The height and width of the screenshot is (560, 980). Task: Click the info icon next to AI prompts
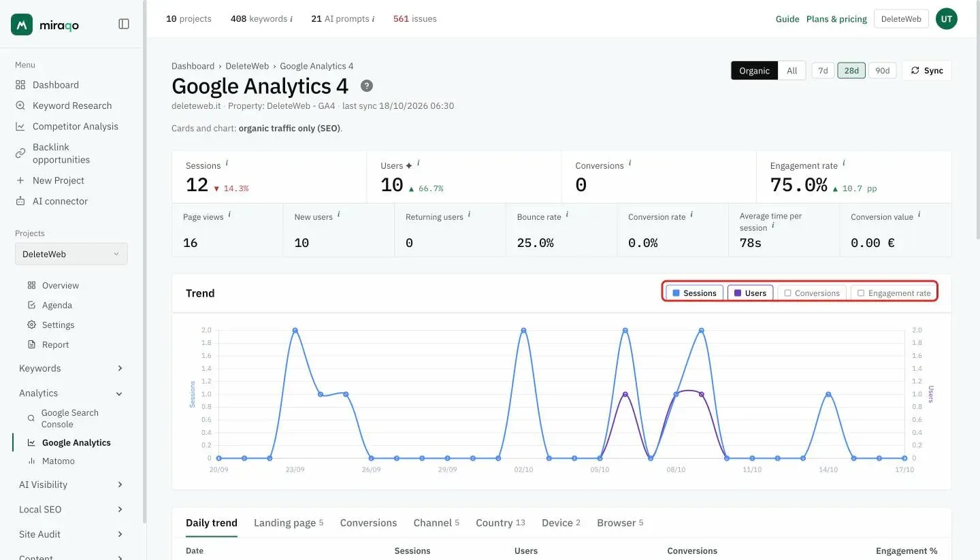point(374,19)
